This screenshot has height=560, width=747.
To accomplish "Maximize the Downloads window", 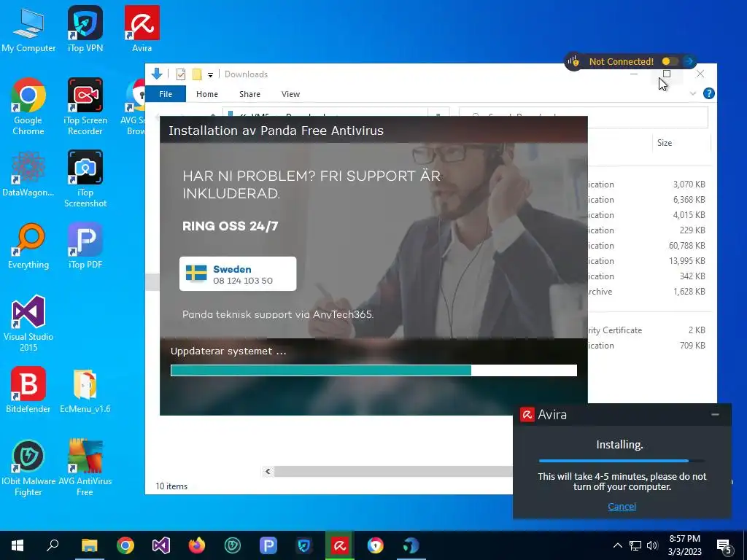I will point(667,74).
